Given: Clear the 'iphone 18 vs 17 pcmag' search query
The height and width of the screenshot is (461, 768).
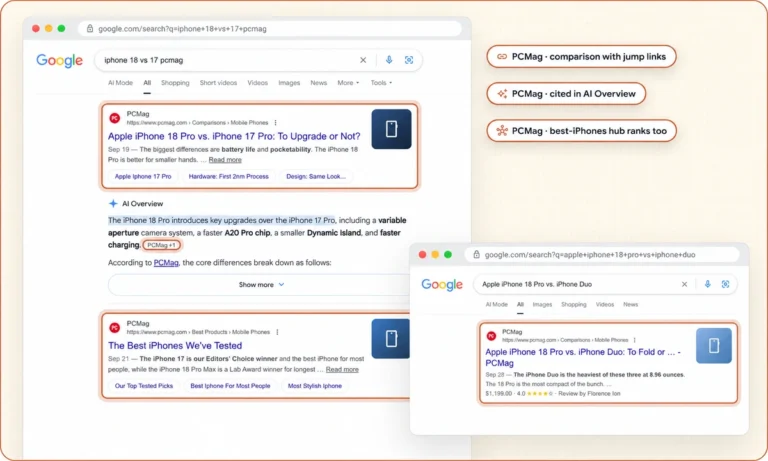Looking at the screenshot, I should [x=363, y=60].
